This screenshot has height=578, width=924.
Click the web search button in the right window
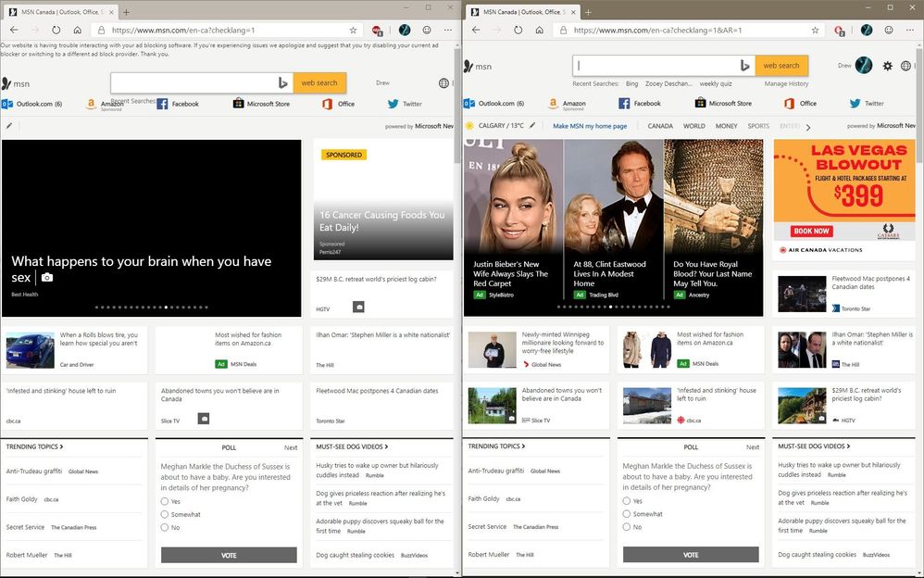coord(781,66)
